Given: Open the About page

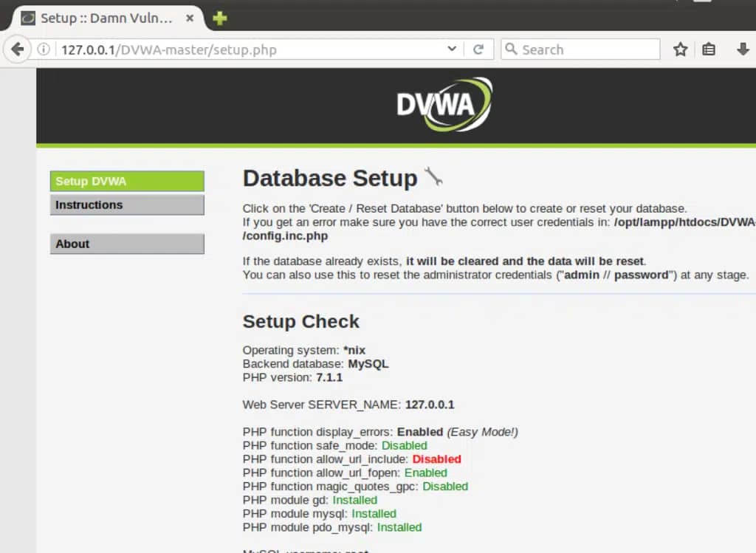Looking at the screenshot, I should click(x=126, y=244).
